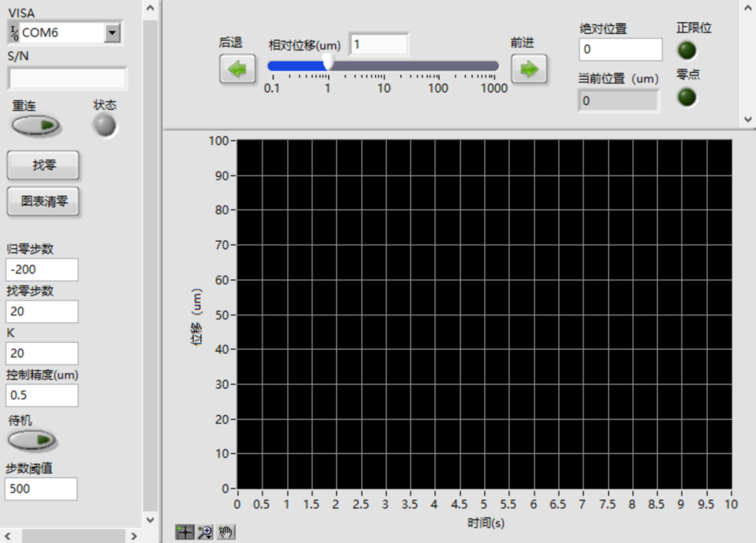The image size is (756, 543).
Task: Toggle the 重连 reconnect switch
Action: pyautogui.click(x=36, y=126)
